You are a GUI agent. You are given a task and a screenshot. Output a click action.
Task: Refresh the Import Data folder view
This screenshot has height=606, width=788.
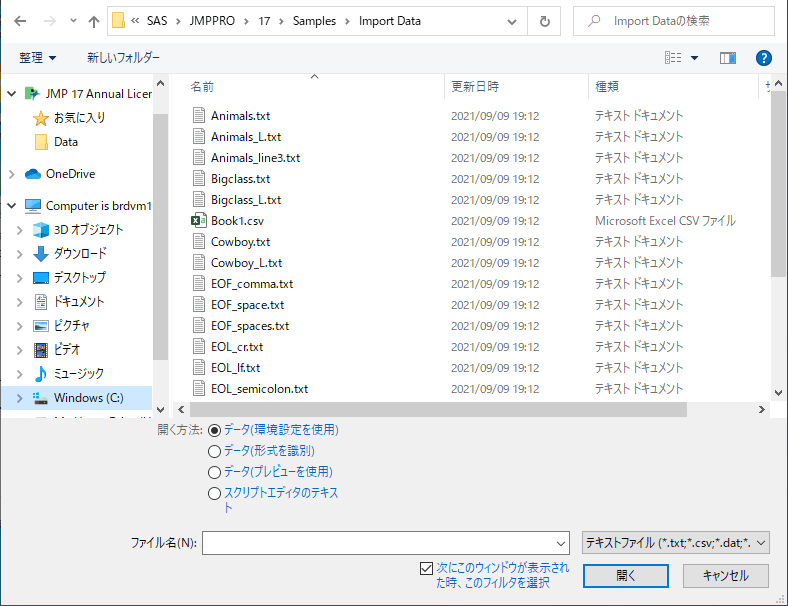coord(544,21)
